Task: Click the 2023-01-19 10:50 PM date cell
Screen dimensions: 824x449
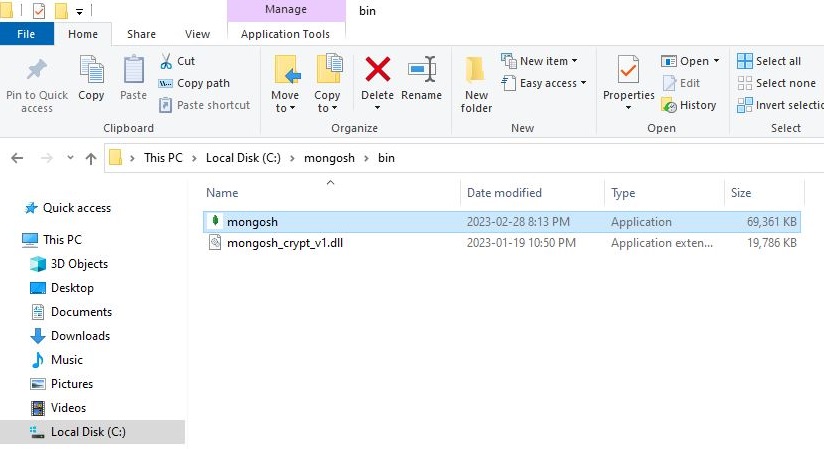Action: tap(521, 243)
